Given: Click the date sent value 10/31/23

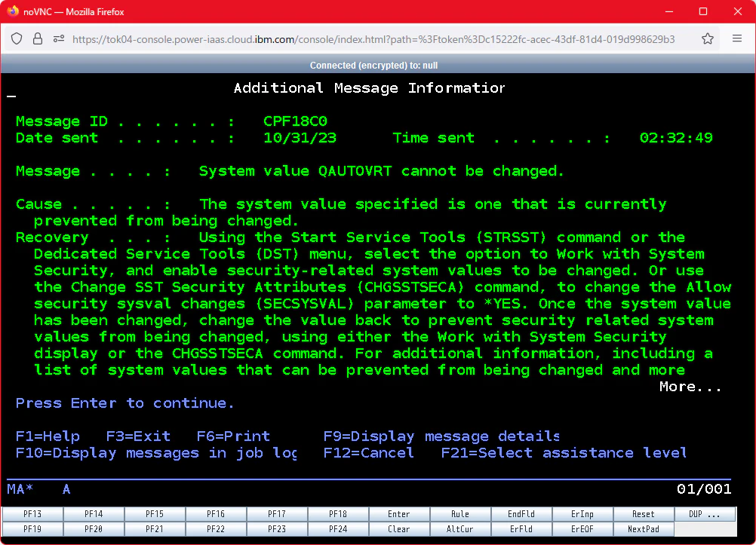Looking at the screenshot, I should pos(300,138).
